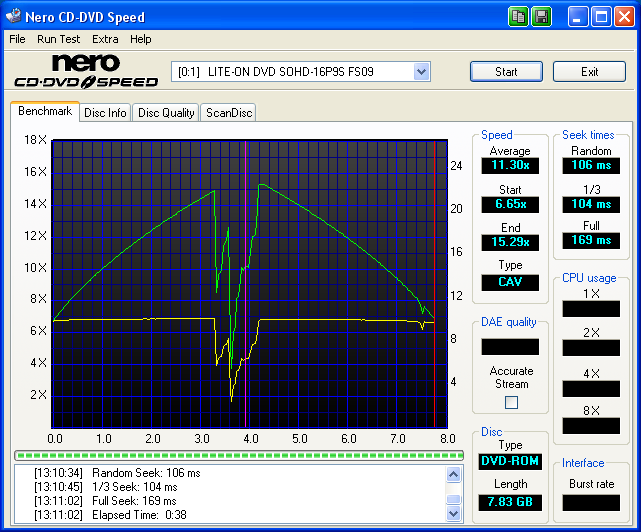The width and height of the screenshot is (641, 532).
Task: Click the Nero CD-DVD Speed logo
Action: [86, 72]
